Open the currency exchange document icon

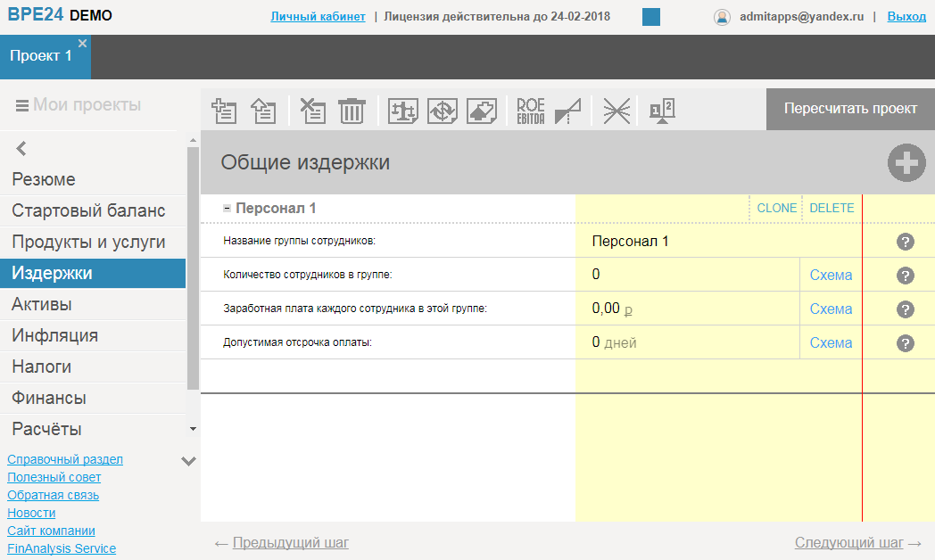coord(442,111)
